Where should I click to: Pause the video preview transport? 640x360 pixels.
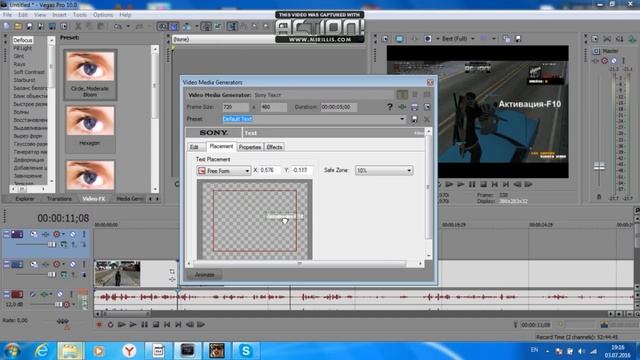472,184
